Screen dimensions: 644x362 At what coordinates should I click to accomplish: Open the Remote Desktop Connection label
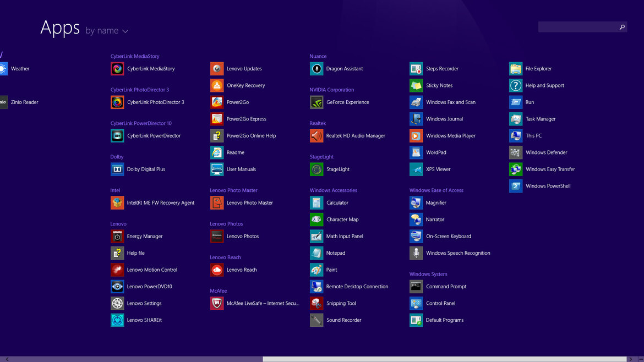point(357,287)
